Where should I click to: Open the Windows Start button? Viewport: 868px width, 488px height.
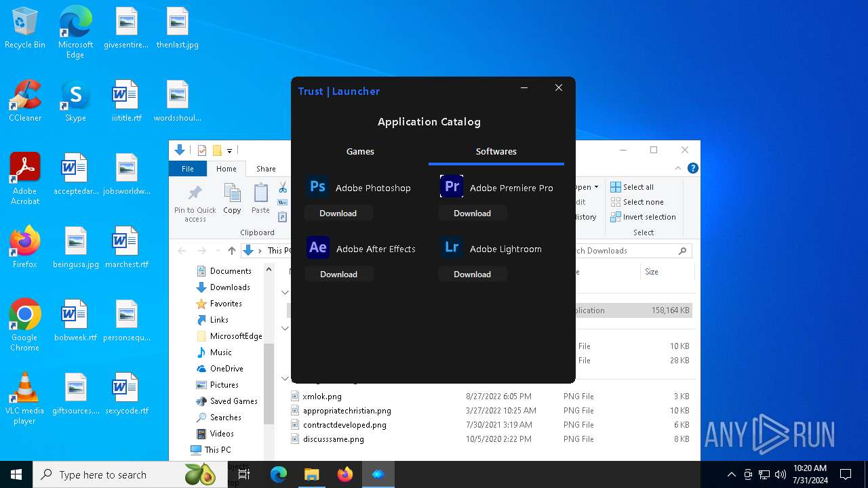16,474
